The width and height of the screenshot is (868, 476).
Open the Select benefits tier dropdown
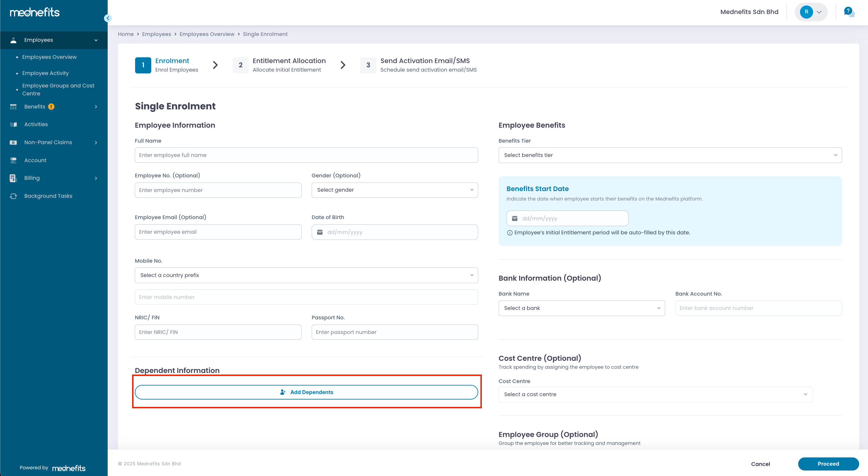point(670,155)
